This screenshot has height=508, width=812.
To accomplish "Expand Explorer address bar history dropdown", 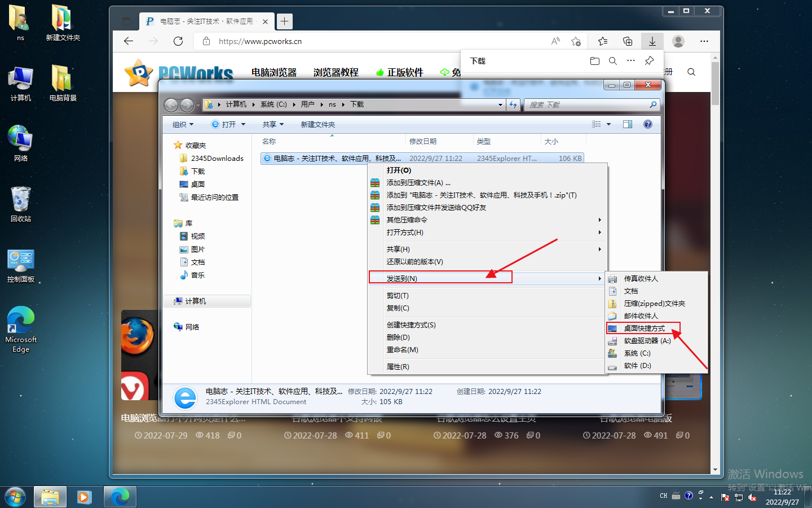I will (500, 104).
